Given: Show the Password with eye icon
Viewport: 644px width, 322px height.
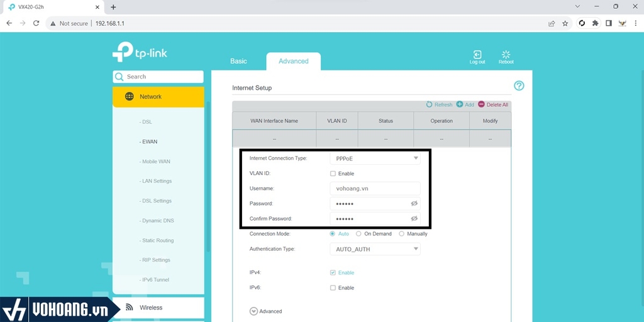Looking at the screenshot, I should click(x=414, y=203).
